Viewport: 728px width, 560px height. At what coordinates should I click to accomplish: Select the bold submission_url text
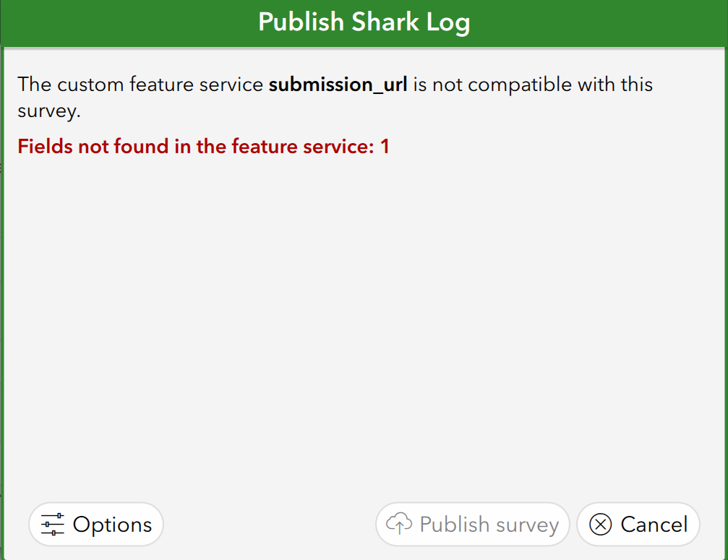pos(338,85)
